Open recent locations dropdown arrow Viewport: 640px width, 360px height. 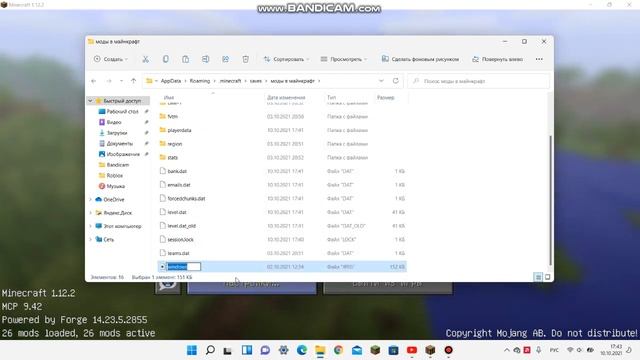point(121,81)
